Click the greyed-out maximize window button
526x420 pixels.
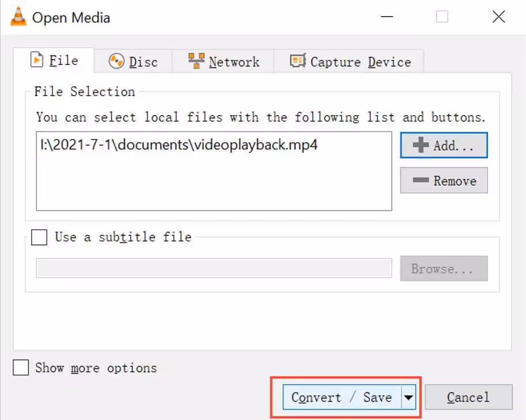click(x=442, y=17)
